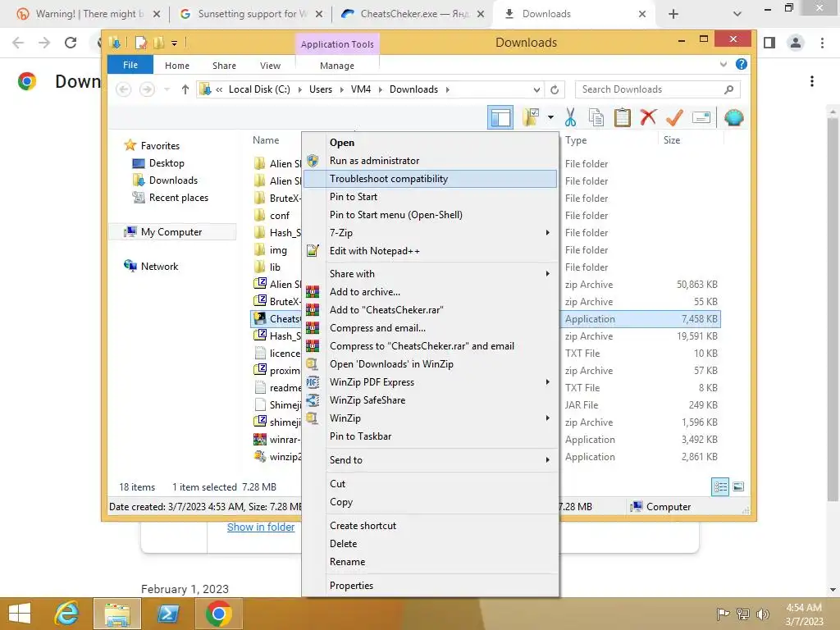Open Chrome tab search dropdown
Screen dimensions: 840x630
737,14
